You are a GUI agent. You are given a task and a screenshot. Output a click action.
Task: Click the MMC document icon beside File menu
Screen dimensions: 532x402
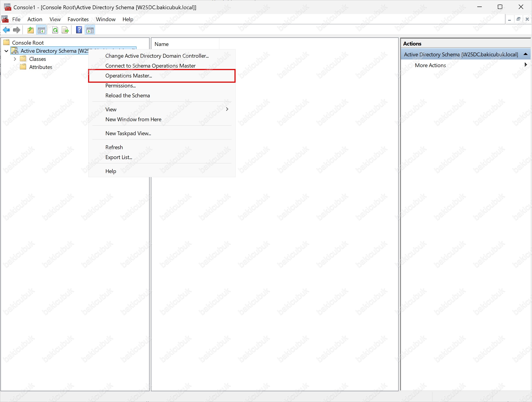[x=5, y=19]
